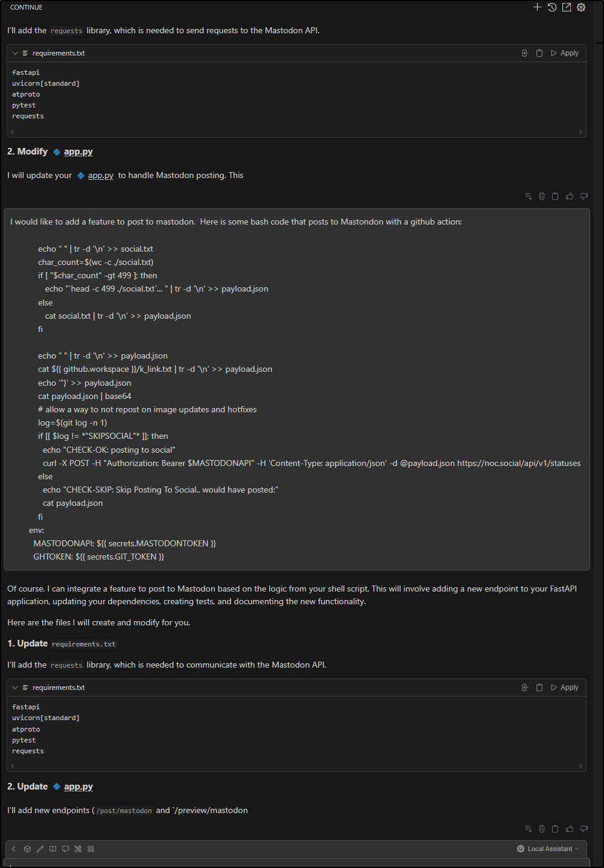Select the pencil edit mode icon
The width and height of the screenshot is (604, 868).
[40, 849]
